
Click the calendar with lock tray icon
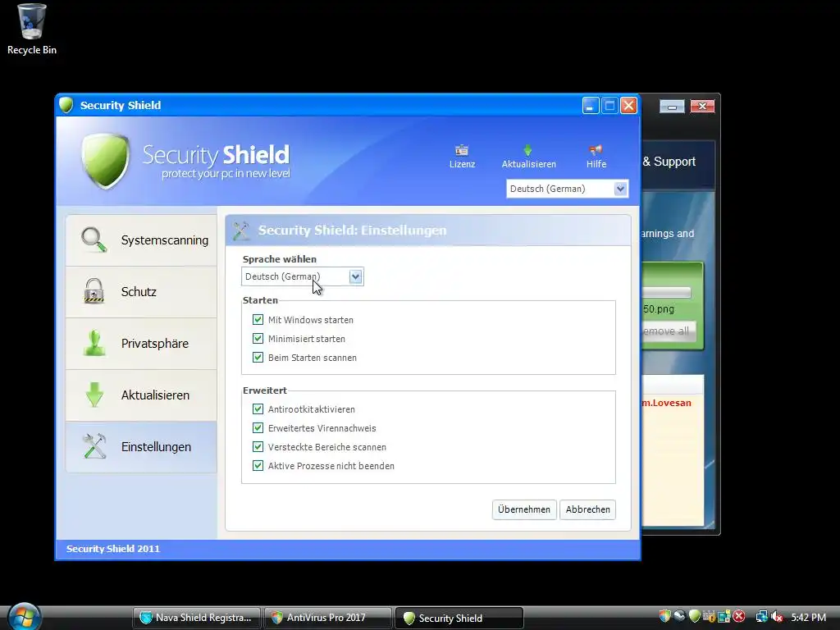[x=710, y=617]
